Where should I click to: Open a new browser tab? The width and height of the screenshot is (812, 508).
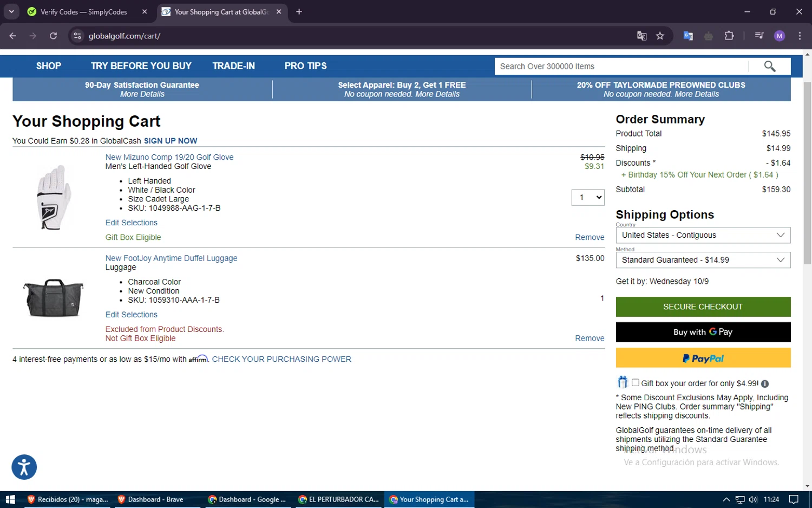299,11
